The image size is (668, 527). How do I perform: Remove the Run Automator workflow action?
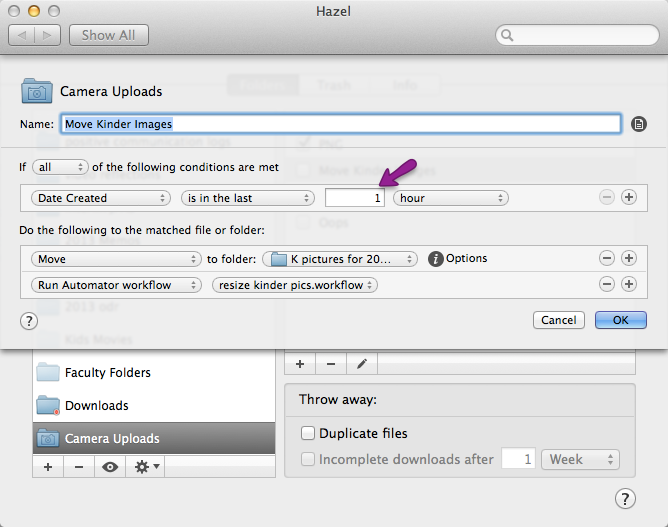(607, 284)
